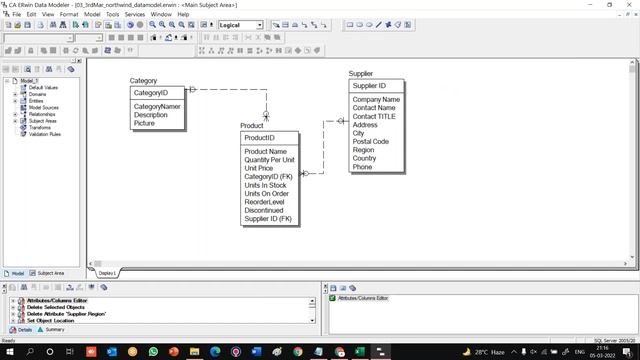Expand the Entities tree node
640x360 pixels.
click(16, 101)
